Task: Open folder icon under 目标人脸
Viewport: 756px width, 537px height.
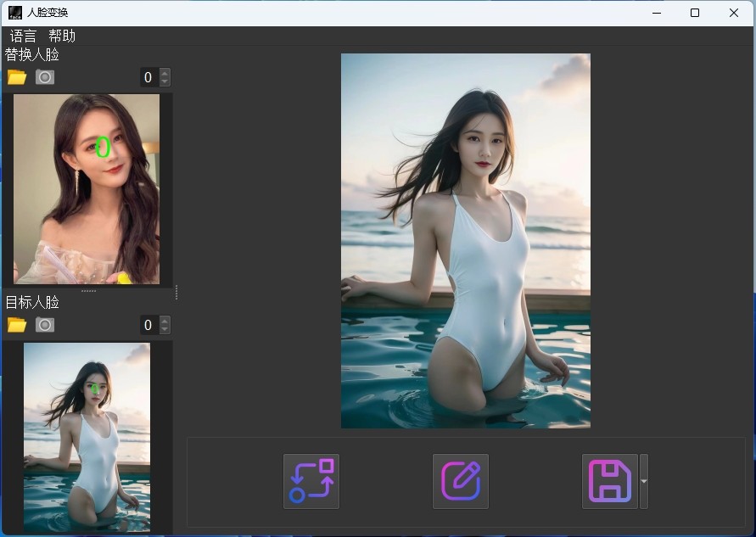Action: tap(17, 325)
